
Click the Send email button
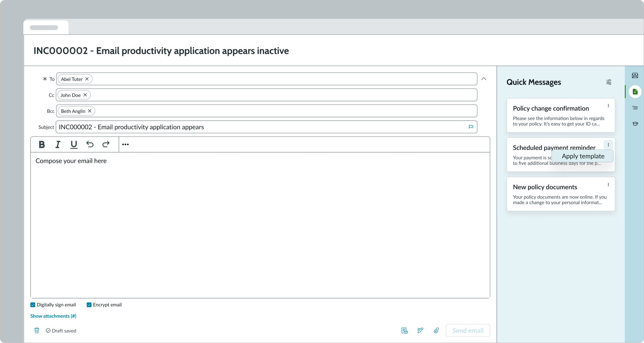point(468,331)
